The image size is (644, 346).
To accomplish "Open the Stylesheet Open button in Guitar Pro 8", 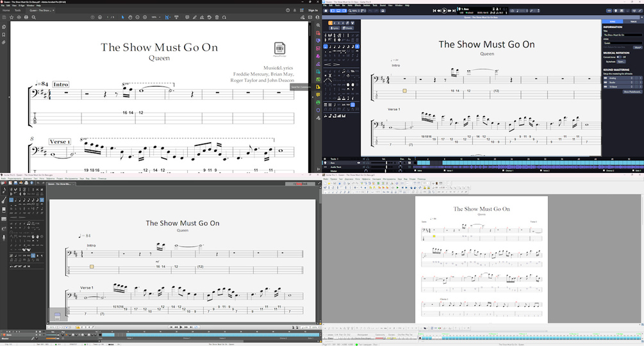I will tap(621, 62).
